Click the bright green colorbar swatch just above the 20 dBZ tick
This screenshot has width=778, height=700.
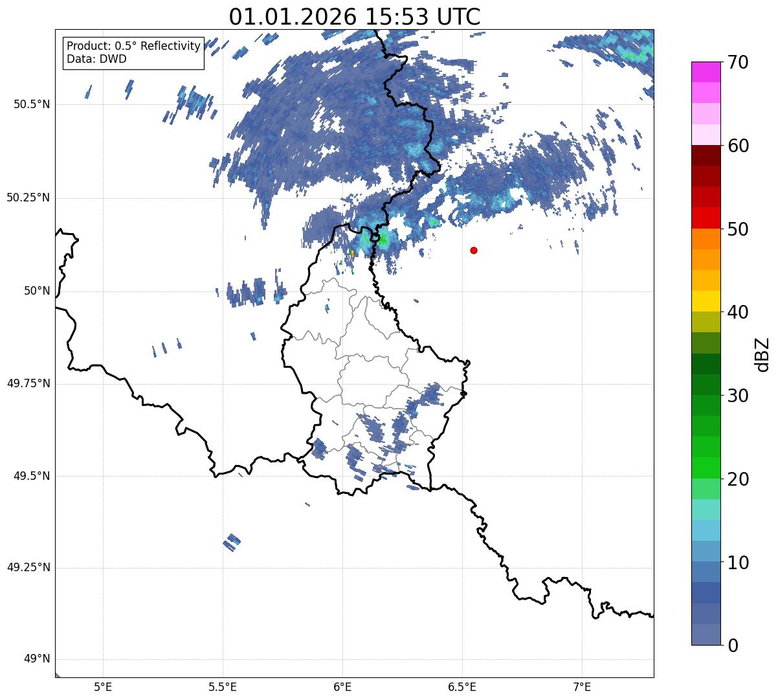point(706,468)
